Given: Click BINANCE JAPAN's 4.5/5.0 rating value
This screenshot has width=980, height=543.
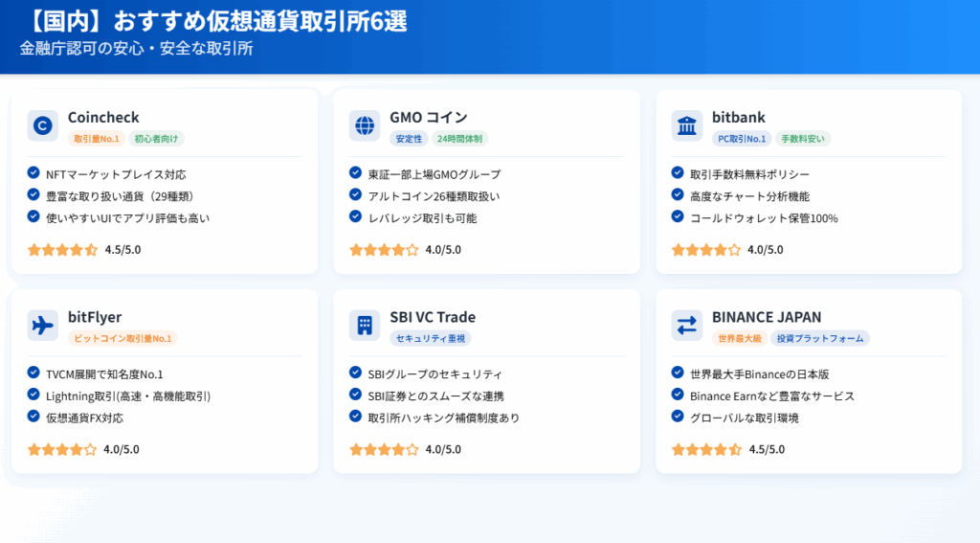Looking at the screenshot, I should tap(767, 449).
